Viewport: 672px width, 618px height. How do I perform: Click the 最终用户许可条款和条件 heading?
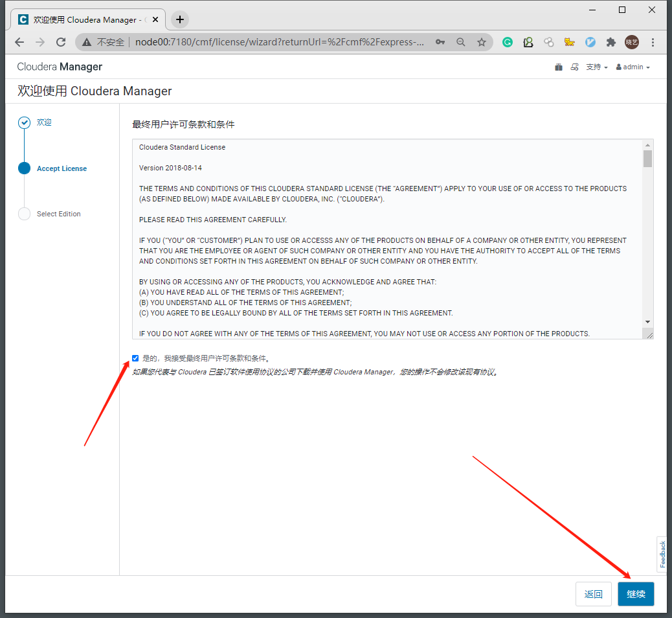pyautogui.click(x=183, y=124)
